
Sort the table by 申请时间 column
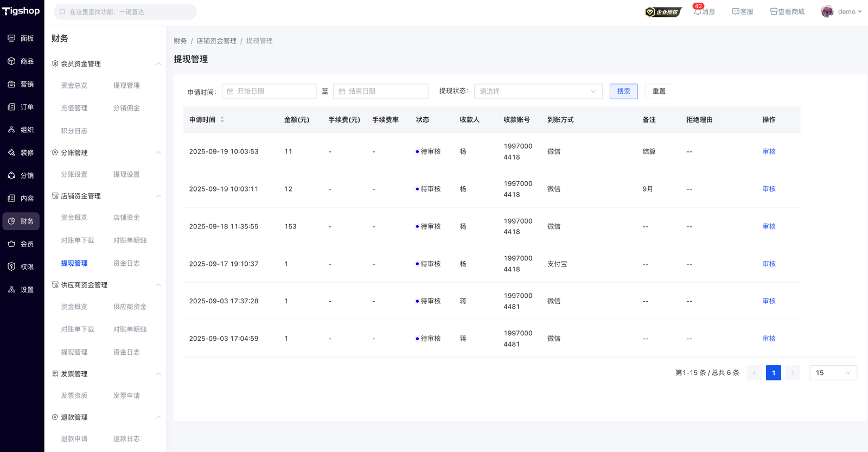pos(222,119)
